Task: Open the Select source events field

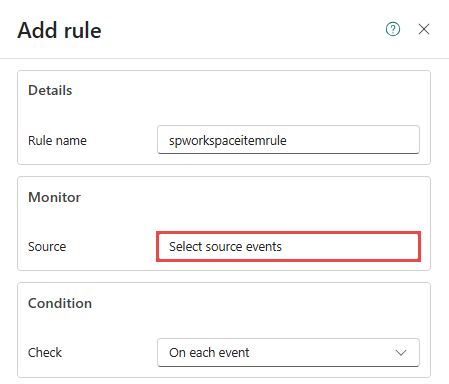Action: pyautogui.click(x=288, y=246)
